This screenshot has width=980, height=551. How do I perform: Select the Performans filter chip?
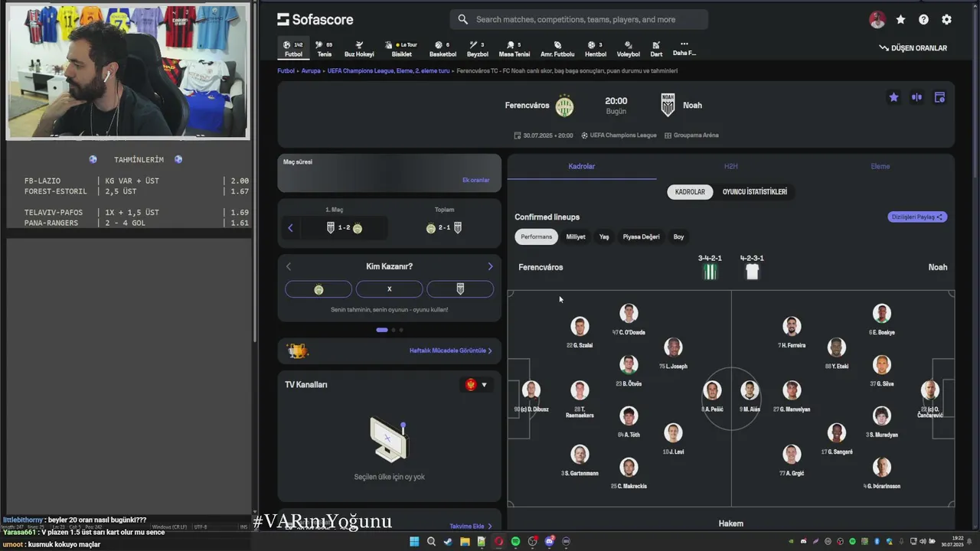537,237
